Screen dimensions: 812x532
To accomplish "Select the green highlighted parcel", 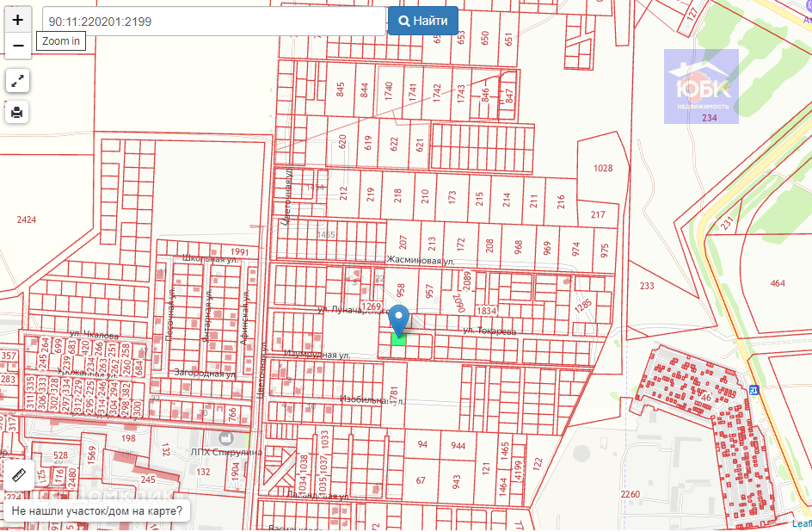I will tap(398, 339).
